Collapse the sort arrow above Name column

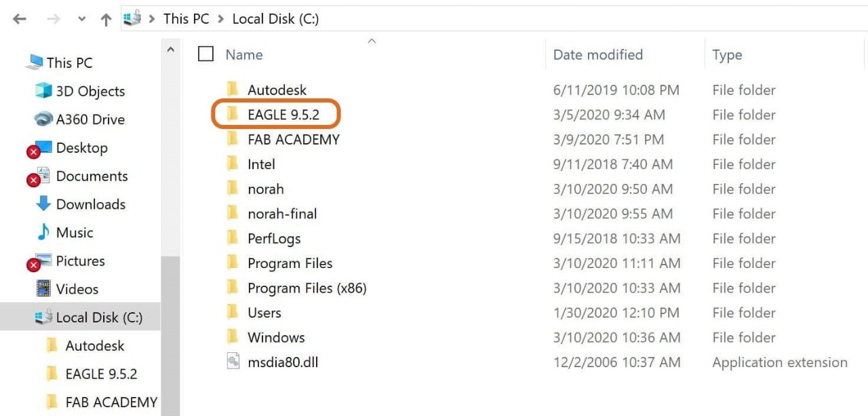[371, 41]
